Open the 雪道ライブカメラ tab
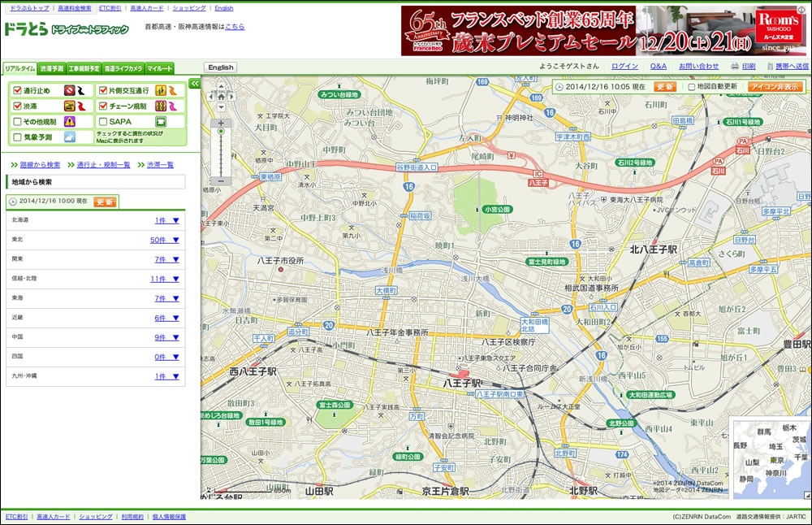Viewport: 812px width, 525px height. click(x=125, y=68)
